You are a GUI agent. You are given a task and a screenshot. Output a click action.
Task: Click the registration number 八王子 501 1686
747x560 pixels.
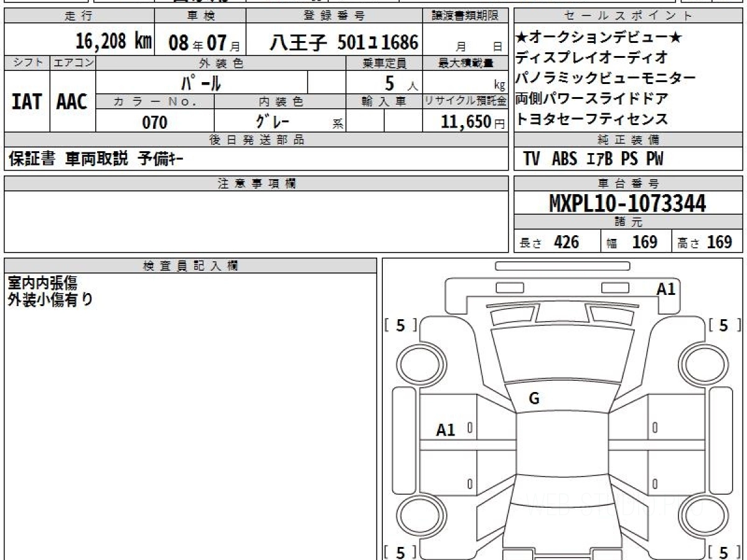344,42
